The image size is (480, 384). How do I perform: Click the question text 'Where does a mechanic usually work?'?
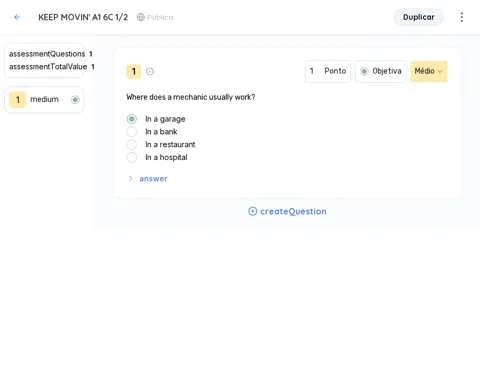click(x=191, y=97)
